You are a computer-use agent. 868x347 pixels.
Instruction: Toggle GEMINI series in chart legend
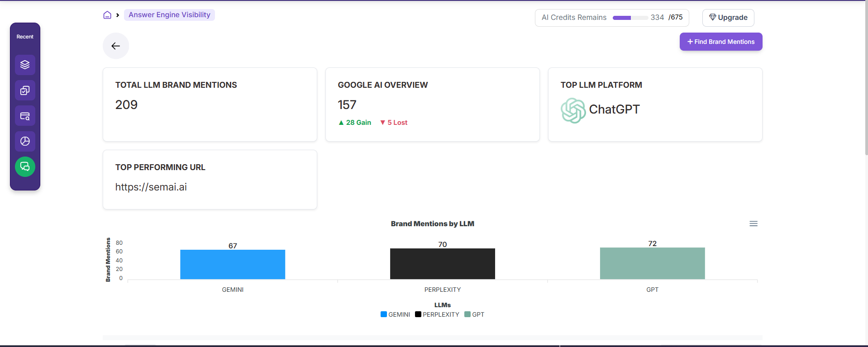[395, 314]
